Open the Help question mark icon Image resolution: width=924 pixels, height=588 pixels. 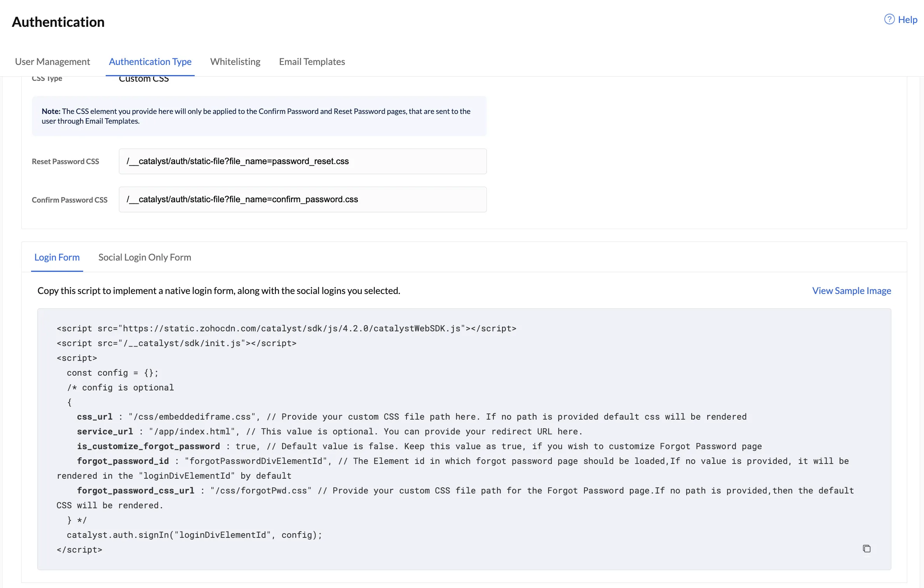(889, 19)
